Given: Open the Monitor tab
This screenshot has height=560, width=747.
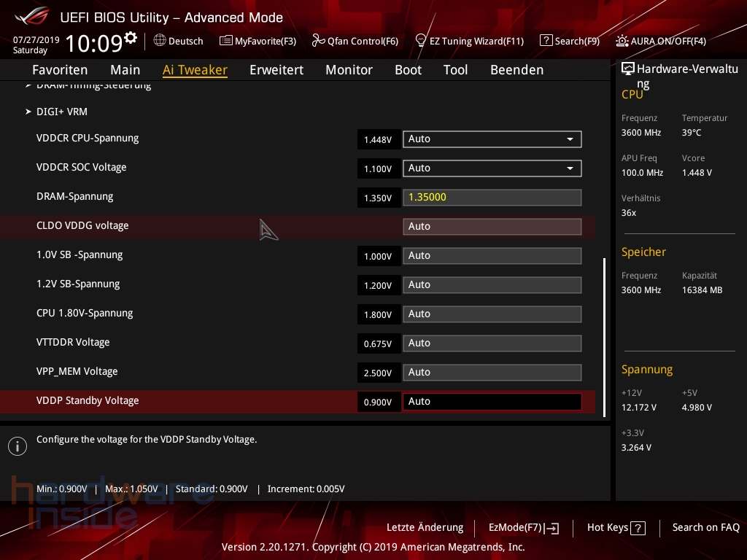Looking at the screenshot, I should [x=349, y=70].
